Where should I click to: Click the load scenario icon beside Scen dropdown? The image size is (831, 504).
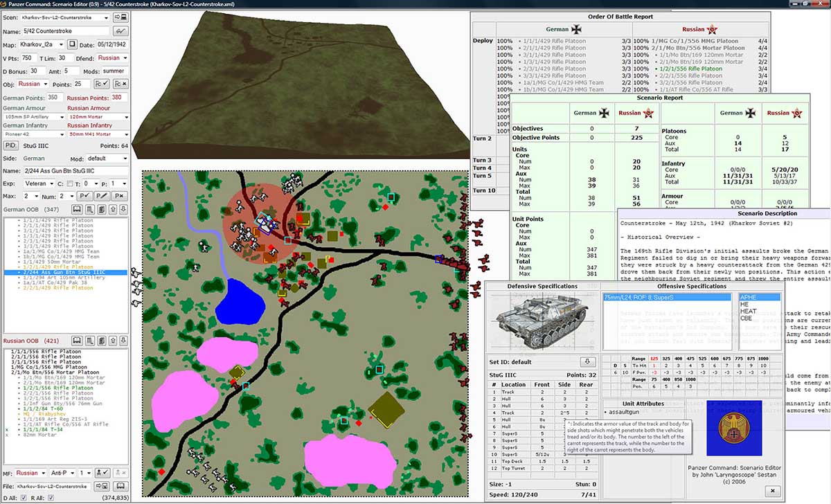click(x=120, y=17)
